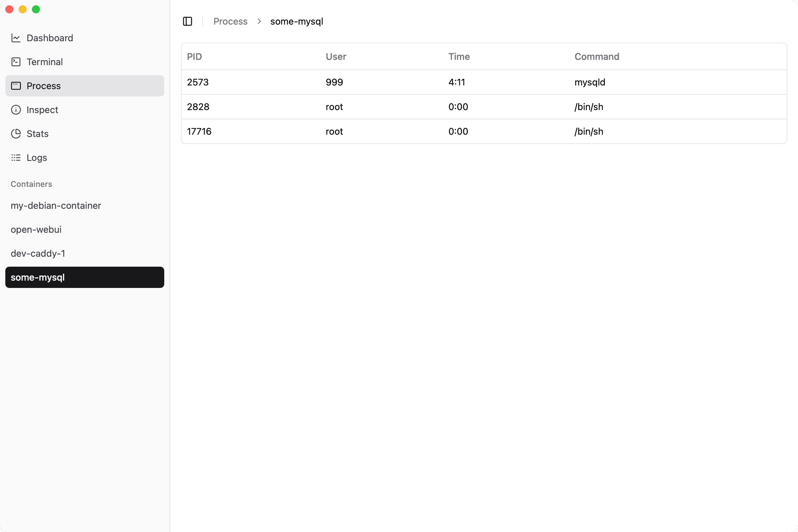Select the open-webui container
This screenshot has height=532, width=798.
click(36, 229)
